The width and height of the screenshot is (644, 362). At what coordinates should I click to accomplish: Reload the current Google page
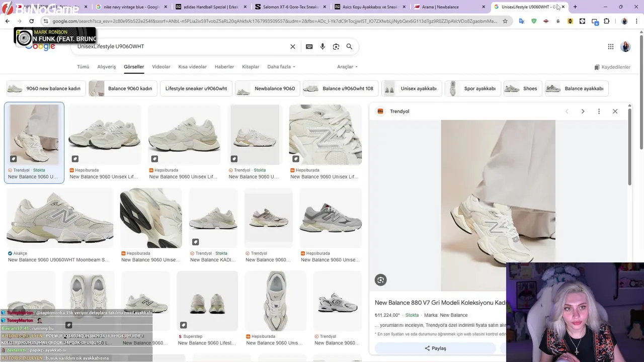31,21
